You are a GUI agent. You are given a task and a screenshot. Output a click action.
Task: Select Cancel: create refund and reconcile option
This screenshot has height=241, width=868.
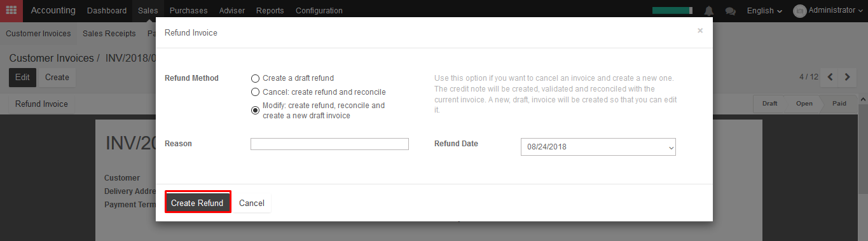256,92
